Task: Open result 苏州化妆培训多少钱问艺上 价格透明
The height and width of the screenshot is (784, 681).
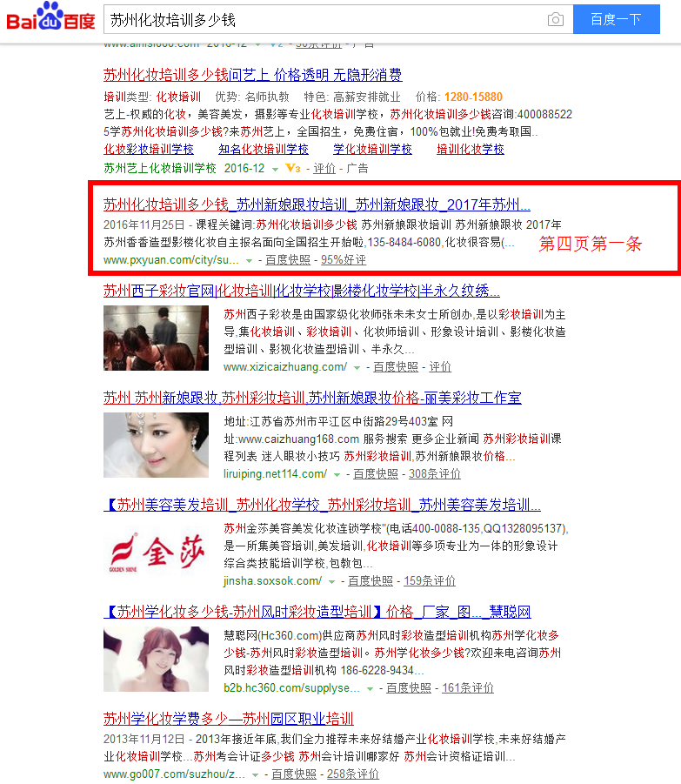Action: tap(252, 75)
